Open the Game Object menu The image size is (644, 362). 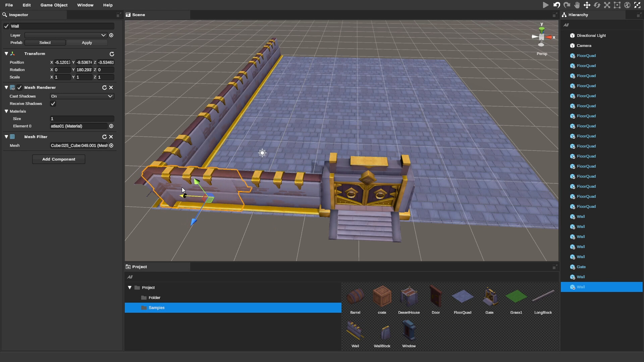click(x=54, y=5)
